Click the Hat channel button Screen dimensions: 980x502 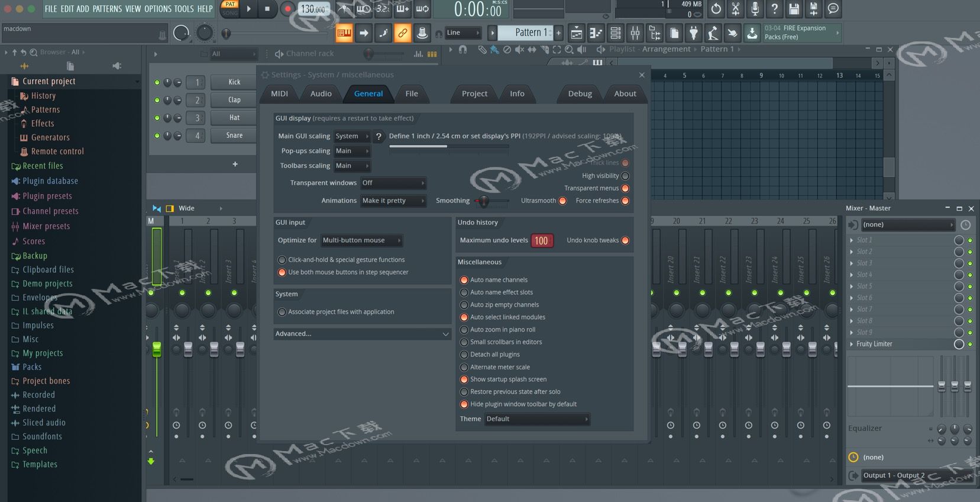tap(234, 118)
